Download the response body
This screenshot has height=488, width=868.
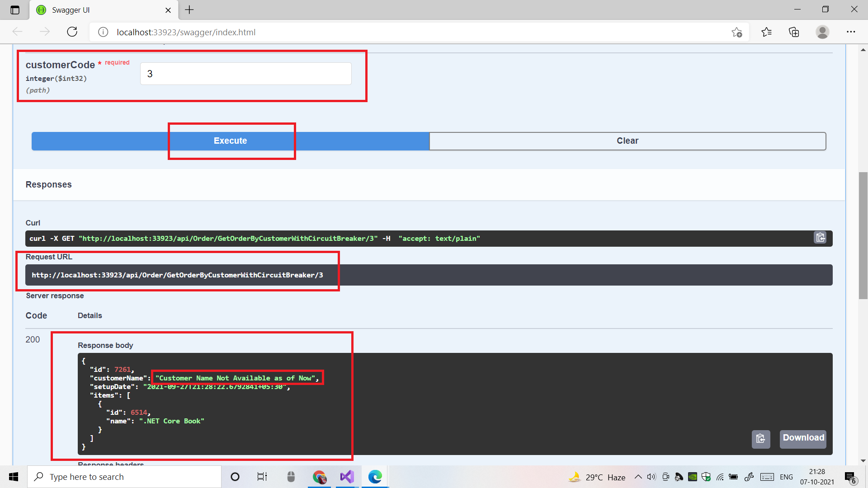(802, 438)
